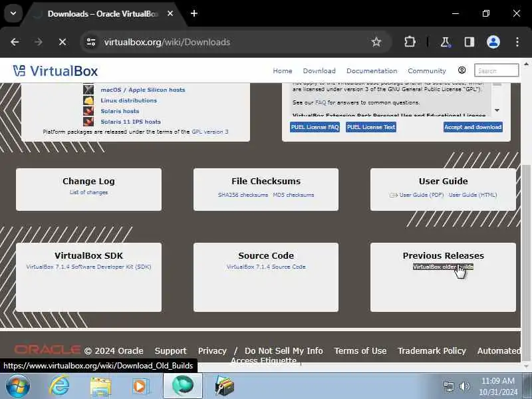The image size is (532, 399).
Task: Open the Download menu item
Action: click(319, 70)
